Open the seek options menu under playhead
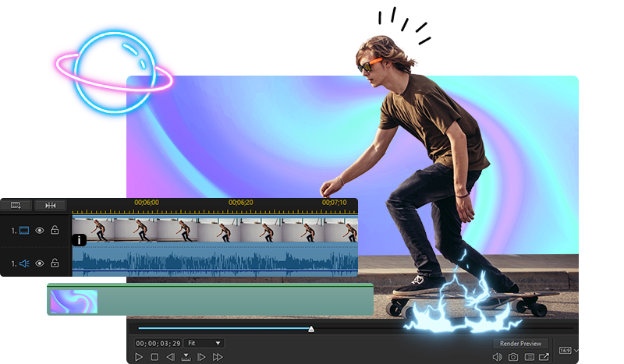This screenshot has height=364, width=624. 186,357
